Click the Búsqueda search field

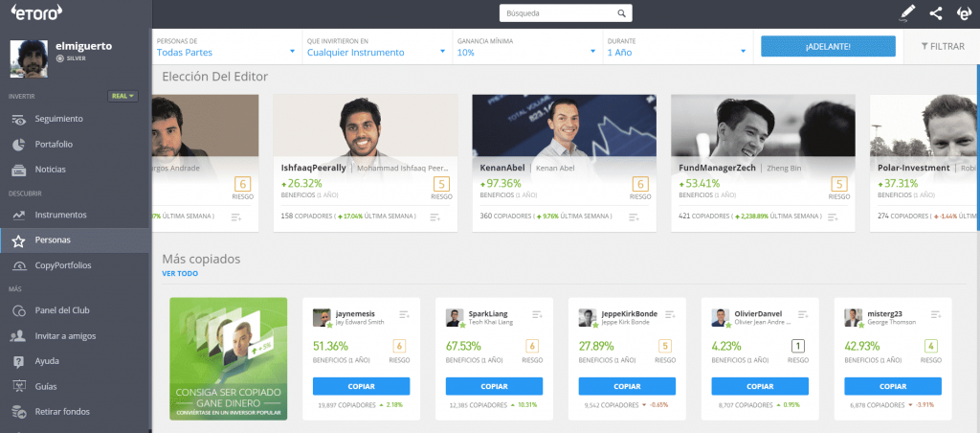pos(566,13)
